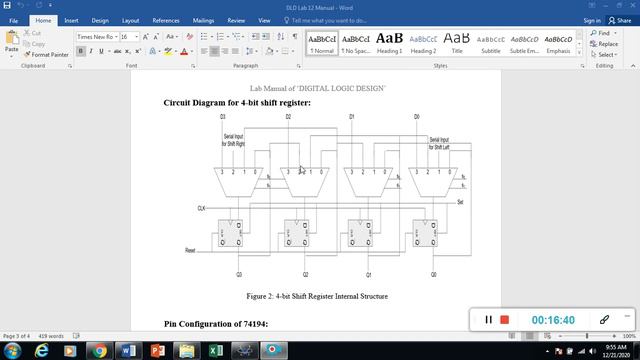This screenshot has width=640, height=360.
Task: Apply the Title style
Action: (457, 43)
